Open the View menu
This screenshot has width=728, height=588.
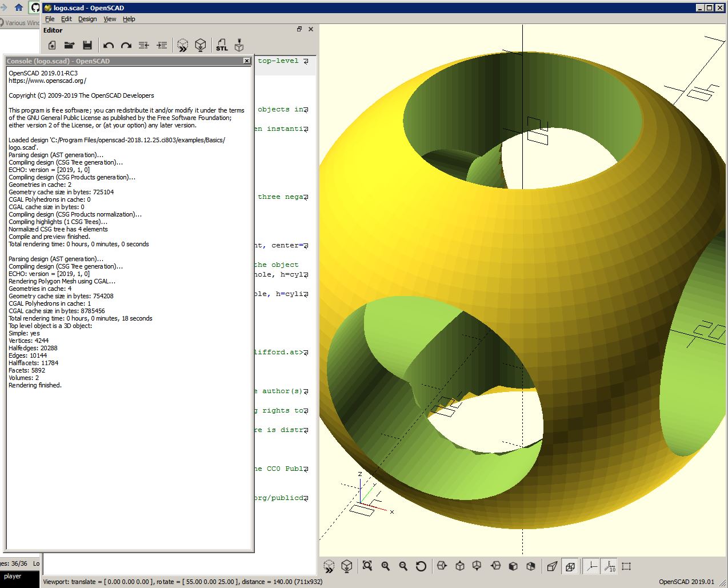pos(110,19)
